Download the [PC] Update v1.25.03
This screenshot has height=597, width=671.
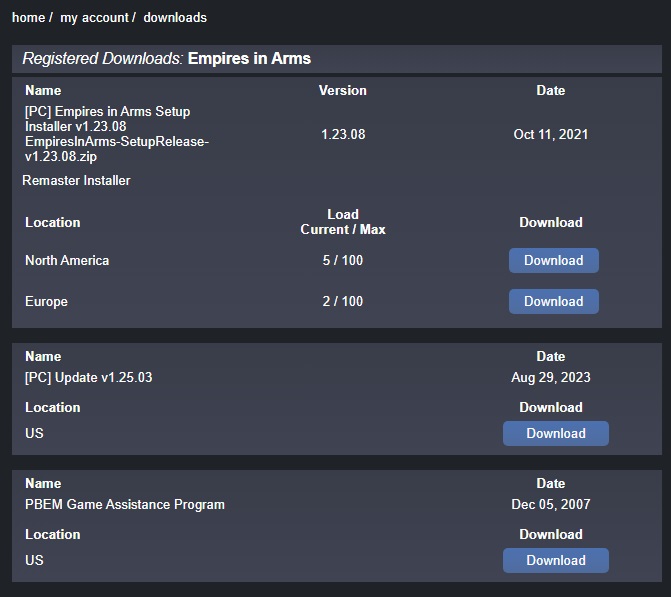[x=555, y=433]
